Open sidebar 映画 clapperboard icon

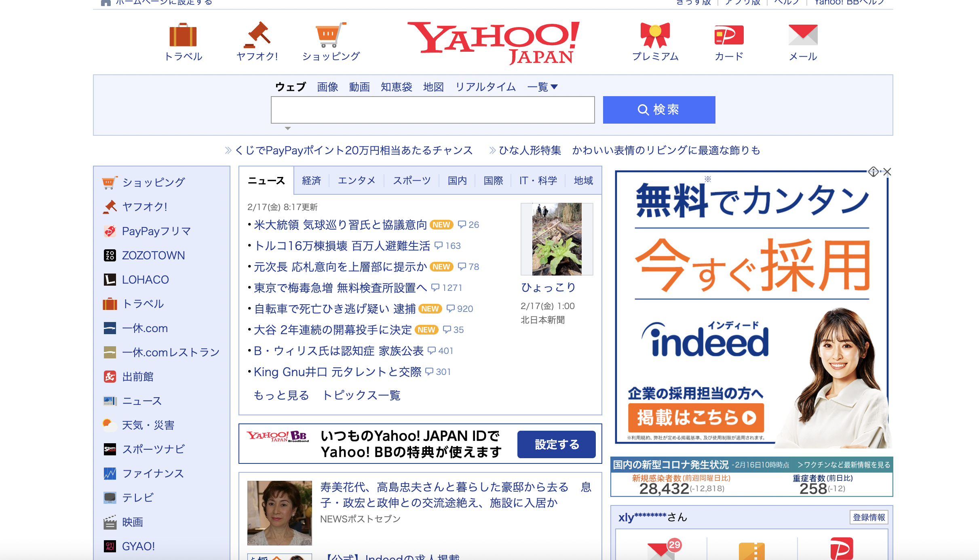[x=110, y=522]
